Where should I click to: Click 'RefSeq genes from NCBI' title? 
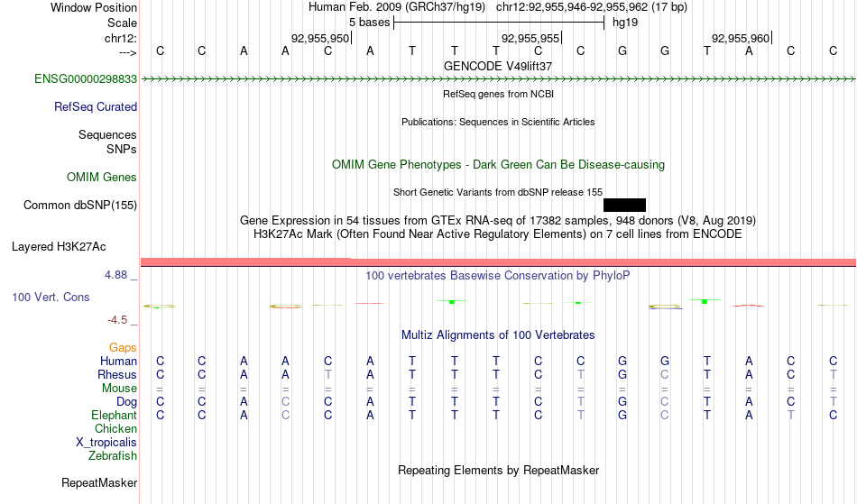(x=499, y=94)
